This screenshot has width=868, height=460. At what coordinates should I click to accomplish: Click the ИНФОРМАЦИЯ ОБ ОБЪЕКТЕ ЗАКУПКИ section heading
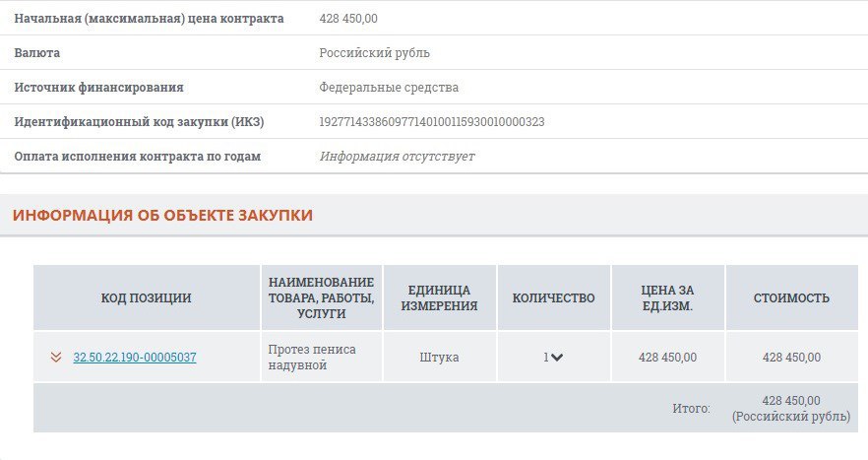[x=162, y=215]
